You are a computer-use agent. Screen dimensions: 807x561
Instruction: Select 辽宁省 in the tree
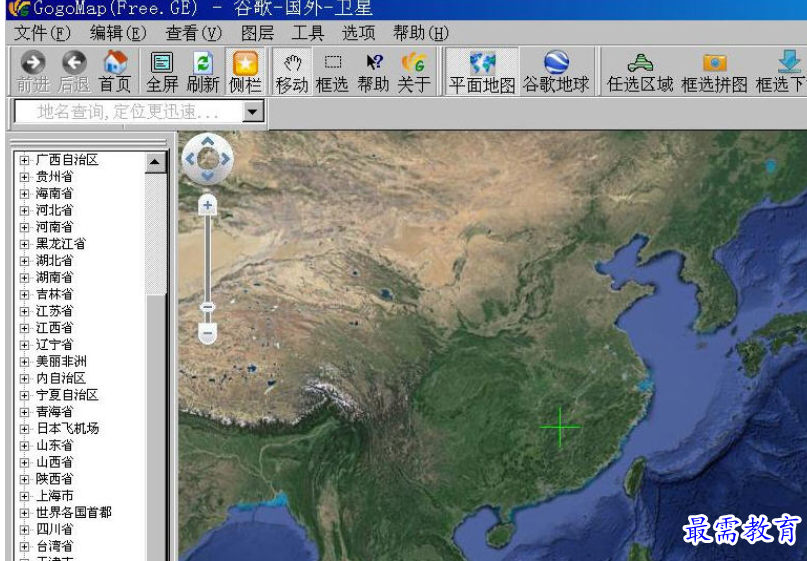(54, 345)
